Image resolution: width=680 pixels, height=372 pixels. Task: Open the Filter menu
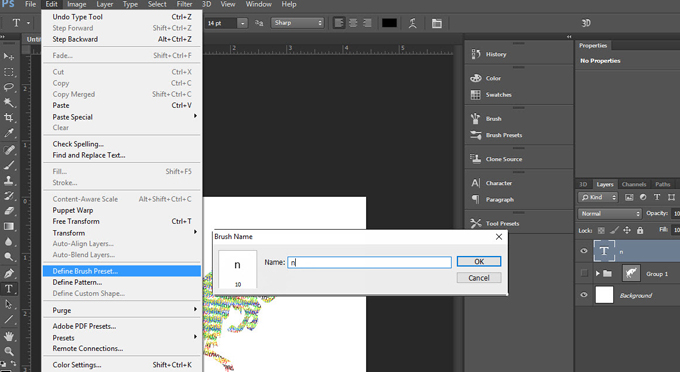184,4
